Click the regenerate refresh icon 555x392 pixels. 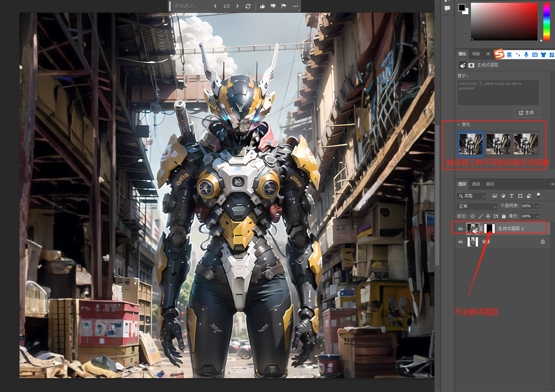pos(248,6)
